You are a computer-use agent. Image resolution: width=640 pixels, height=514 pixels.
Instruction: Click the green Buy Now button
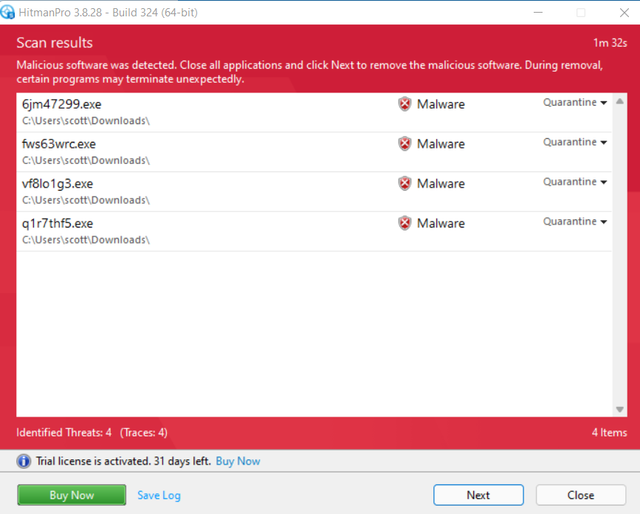71,495
